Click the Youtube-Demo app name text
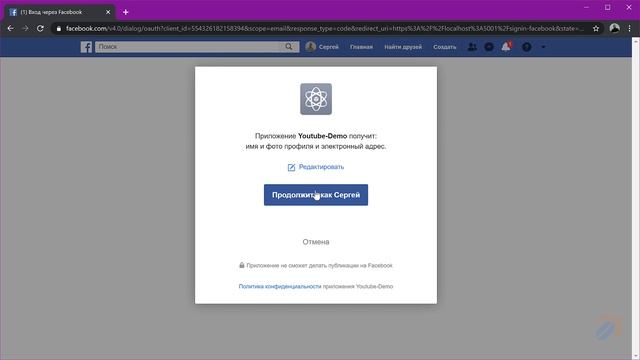This screenshot has height=360, width=640. pos(322,136)
